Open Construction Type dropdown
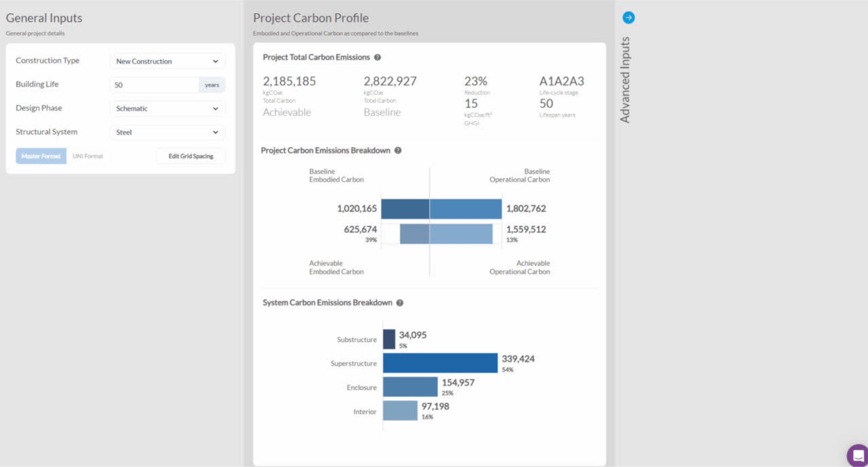 click(167, 61)
